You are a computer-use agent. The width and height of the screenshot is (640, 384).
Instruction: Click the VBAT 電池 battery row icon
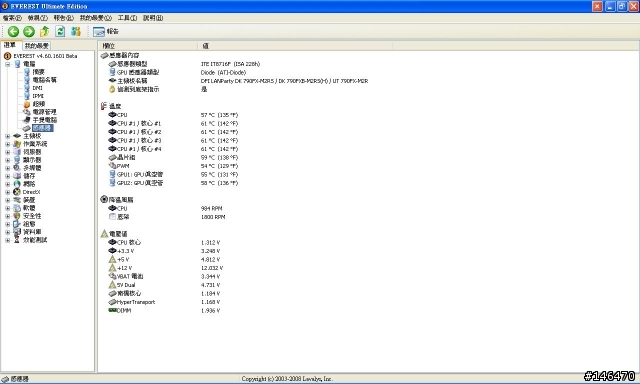tap(112, 277)
